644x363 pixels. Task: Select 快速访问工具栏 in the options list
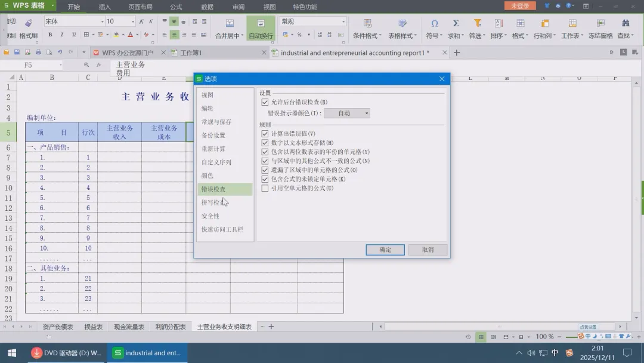[x=225, y=229]
